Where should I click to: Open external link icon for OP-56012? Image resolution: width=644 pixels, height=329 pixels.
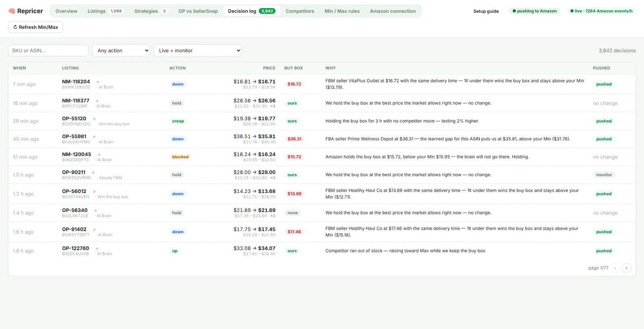tap(94, 192)
